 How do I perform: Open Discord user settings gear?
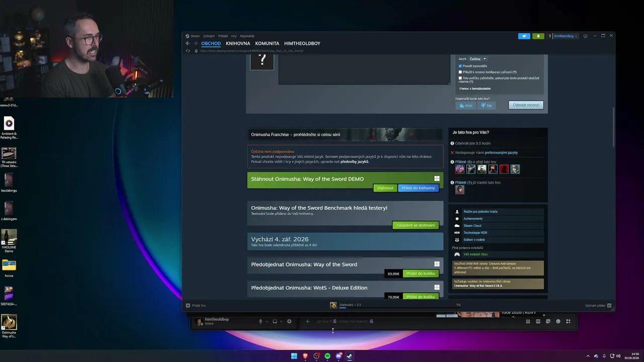[x=289, y=321]
